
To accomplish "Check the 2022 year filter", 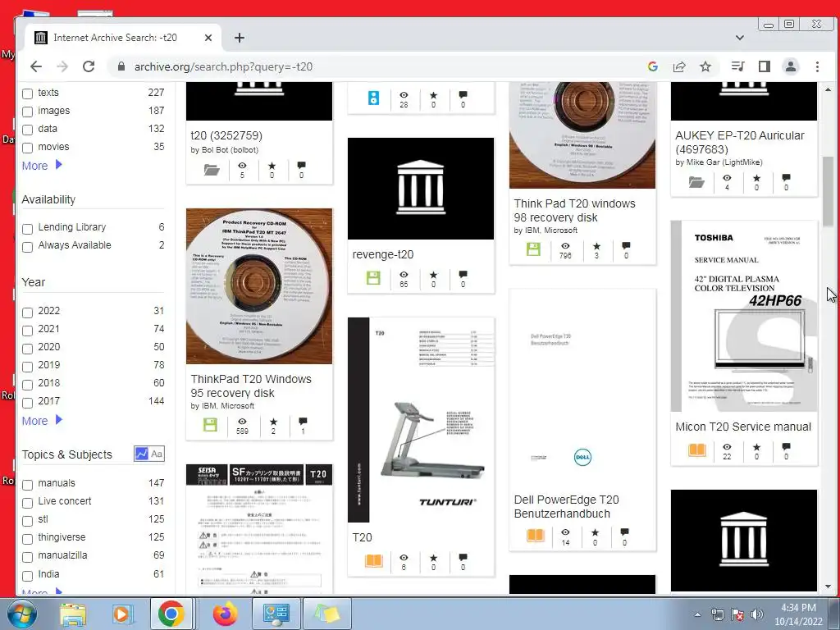I will click(27, 313).
